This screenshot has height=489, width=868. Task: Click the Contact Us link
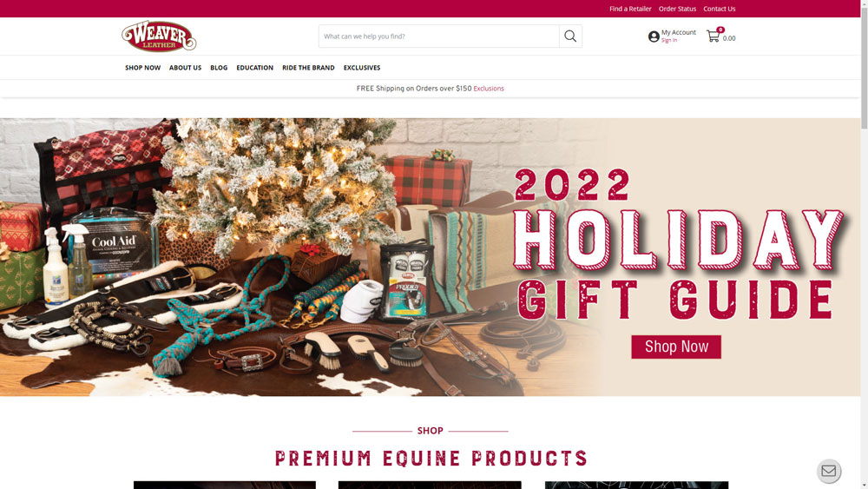[720, 9]
